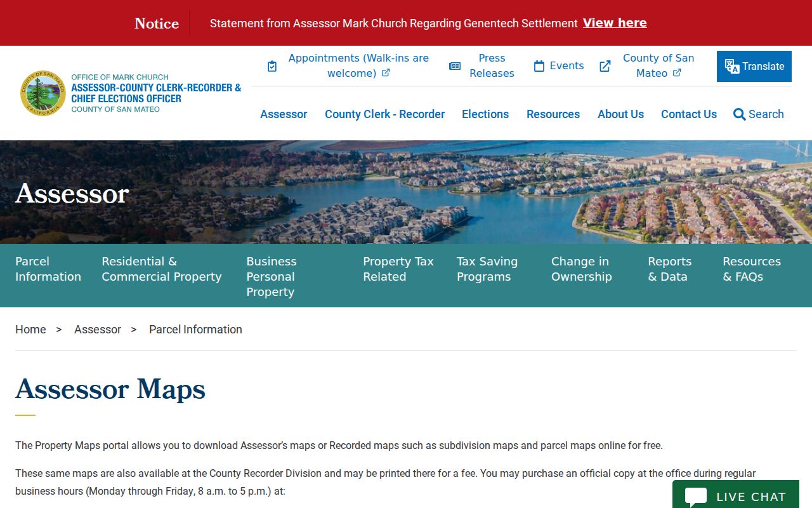Click the newspaper icon beside Press Releases

(x=455, y=66)
